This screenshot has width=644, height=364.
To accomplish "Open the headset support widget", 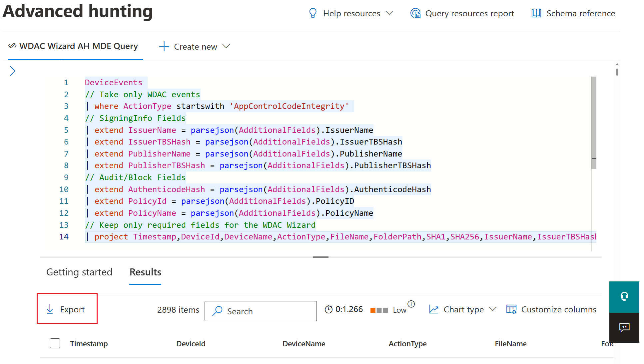I will [624, 296].
